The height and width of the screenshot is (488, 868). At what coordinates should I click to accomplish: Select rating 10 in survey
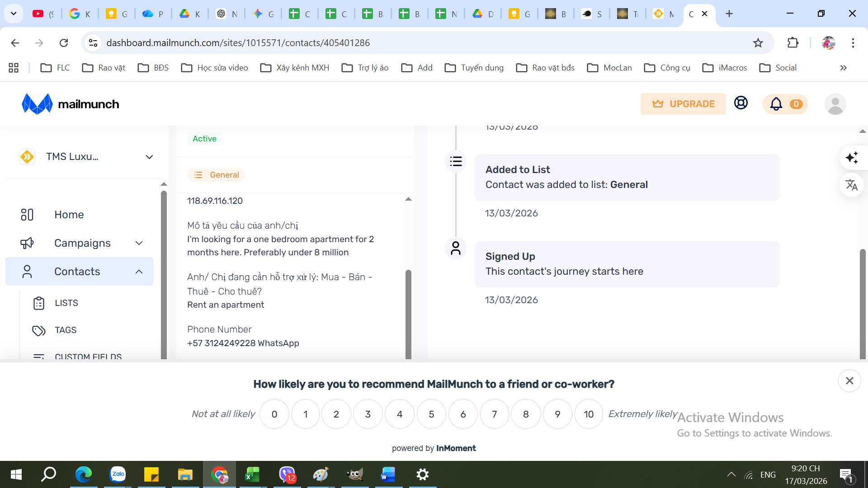click(588, 414)
